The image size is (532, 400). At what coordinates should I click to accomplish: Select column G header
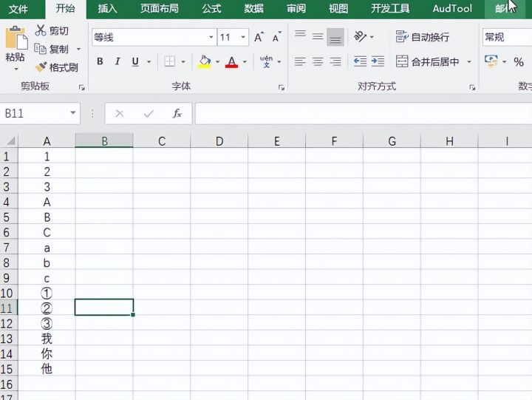[x=392, y=141]
